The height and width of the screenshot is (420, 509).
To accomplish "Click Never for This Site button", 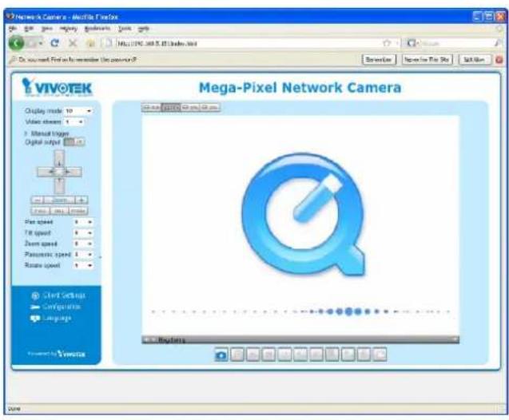I will (427, 60).
